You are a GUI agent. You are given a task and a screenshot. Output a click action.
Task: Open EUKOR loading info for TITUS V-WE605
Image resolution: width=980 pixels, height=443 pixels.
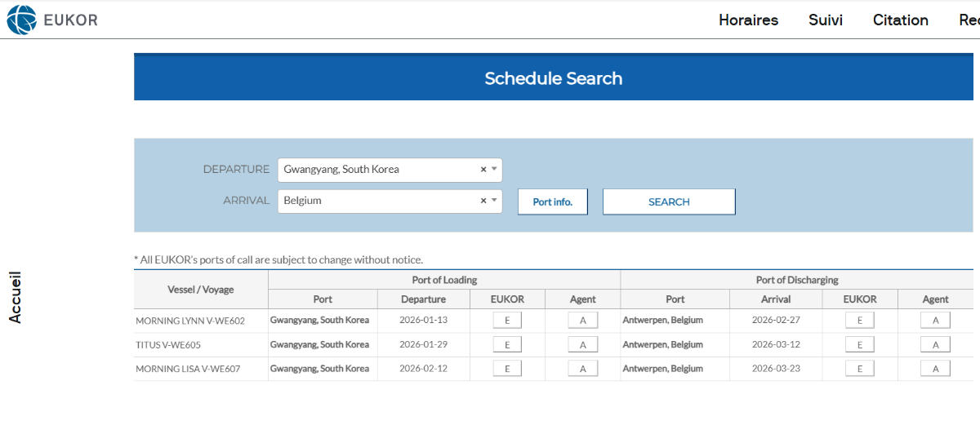click(x=507, y=345)
